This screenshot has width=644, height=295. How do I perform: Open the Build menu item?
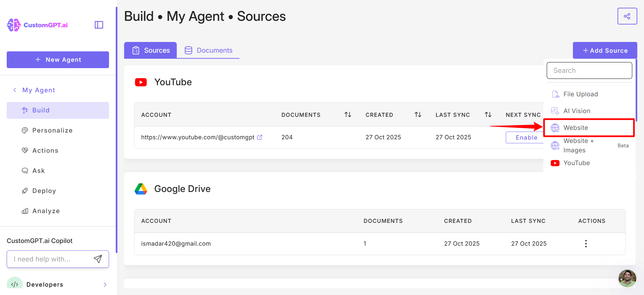tap(58, 110)
